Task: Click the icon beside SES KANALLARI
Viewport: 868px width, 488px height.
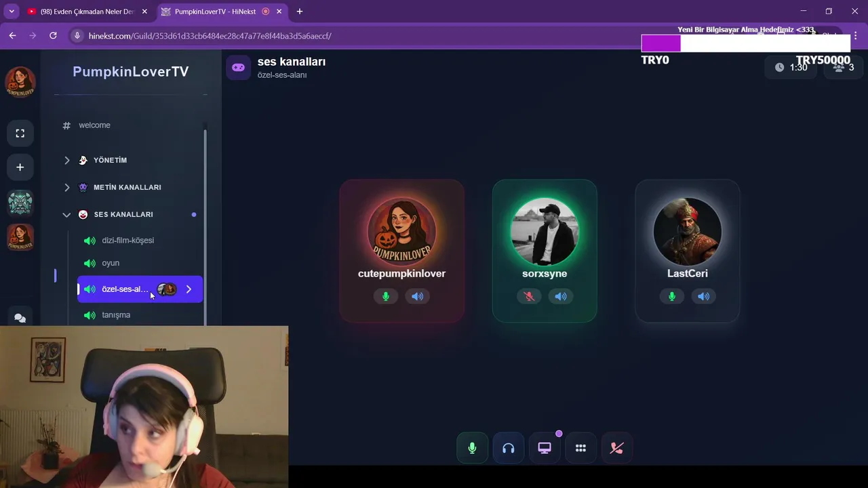Action: tap(83, 214)
